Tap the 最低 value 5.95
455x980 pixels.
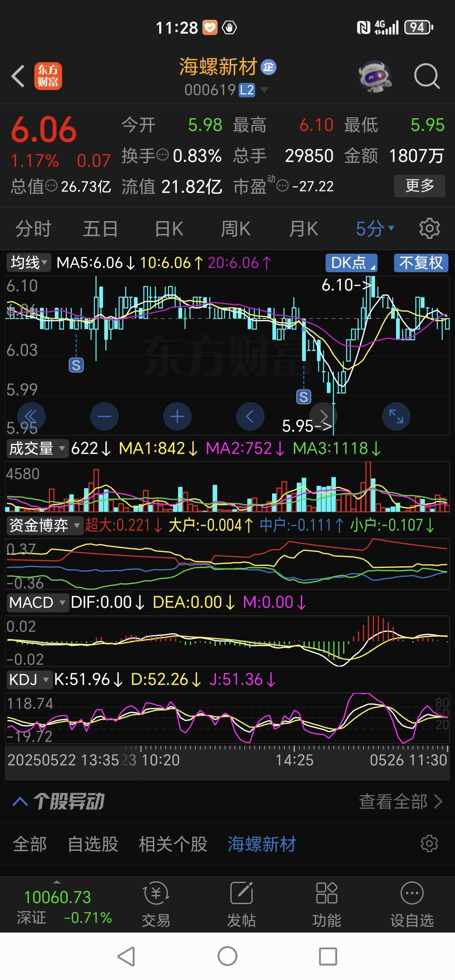[427, 125]
